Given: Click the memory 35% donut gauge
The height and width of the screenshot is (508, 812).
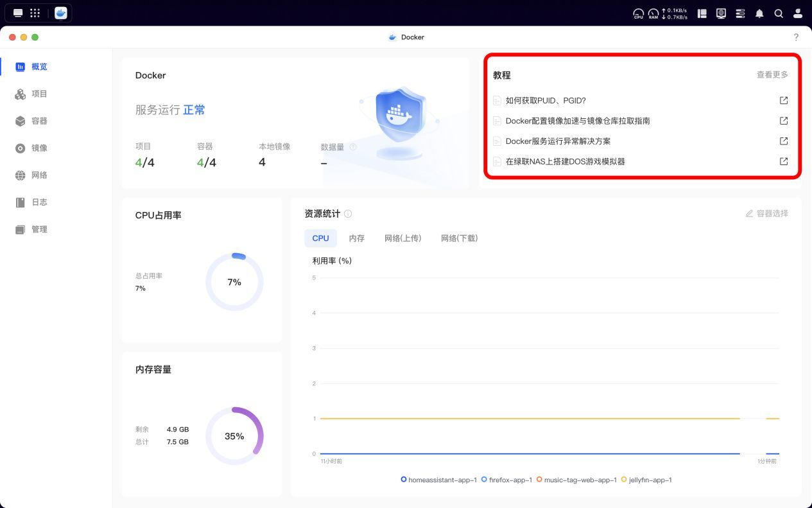Looking at the screenshot, I should 234,436.
